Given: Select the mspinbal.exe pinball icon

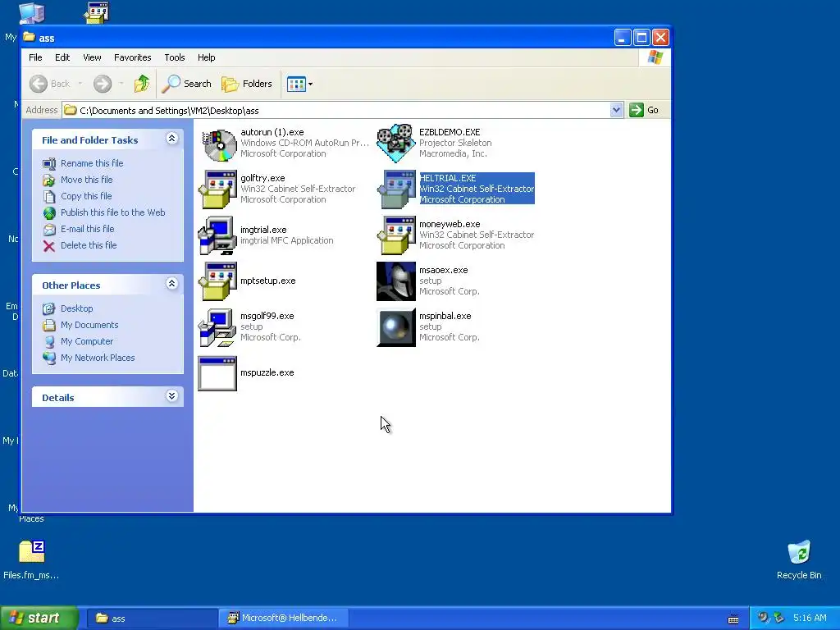Looking at the screenshot, I should [x=396, y=327].
